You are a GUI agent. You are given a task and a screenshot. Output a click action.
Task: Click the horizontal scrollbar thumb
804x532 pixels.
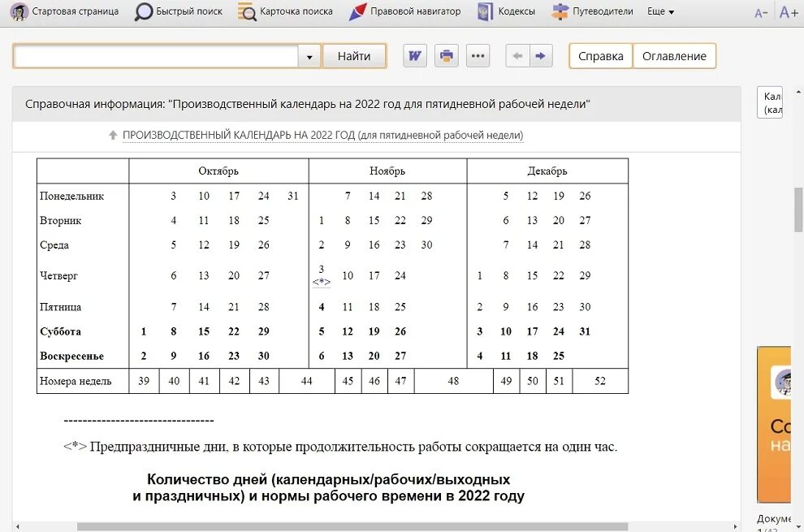coord(352,527)
